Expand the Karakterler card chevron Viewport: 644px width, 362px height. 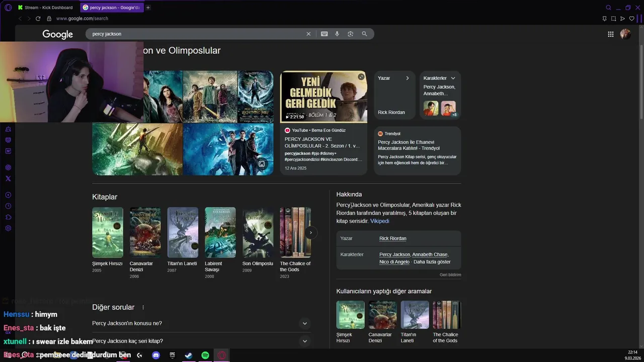click(453, 78)
